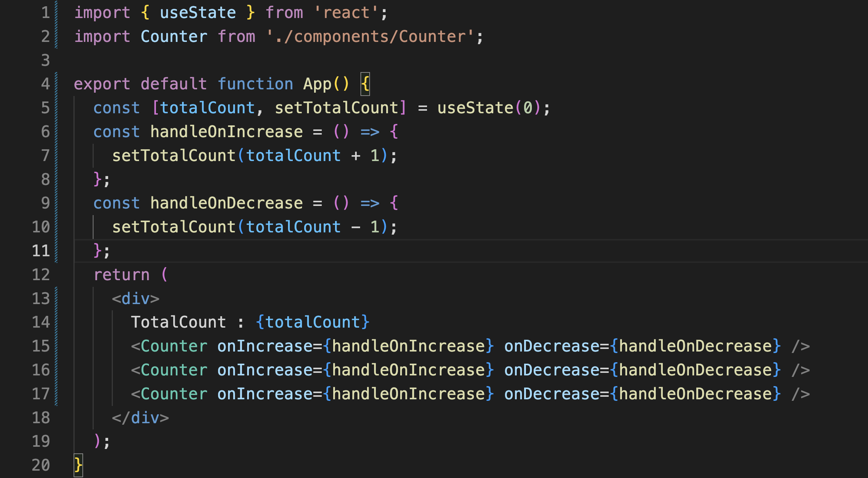This screenshot has height=478, width=868.
Task: Click onDecrease prop on line 16
Action: coord(552,370)
